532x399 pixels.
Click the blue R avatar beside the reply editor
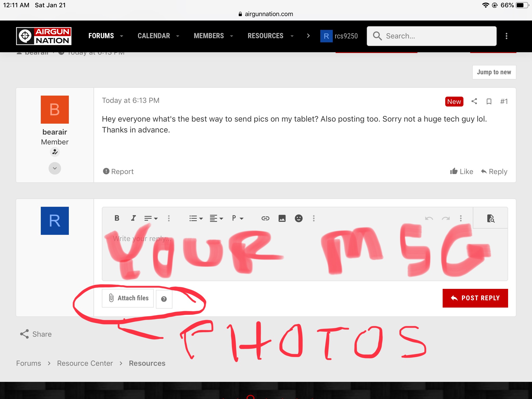(55, 221)
